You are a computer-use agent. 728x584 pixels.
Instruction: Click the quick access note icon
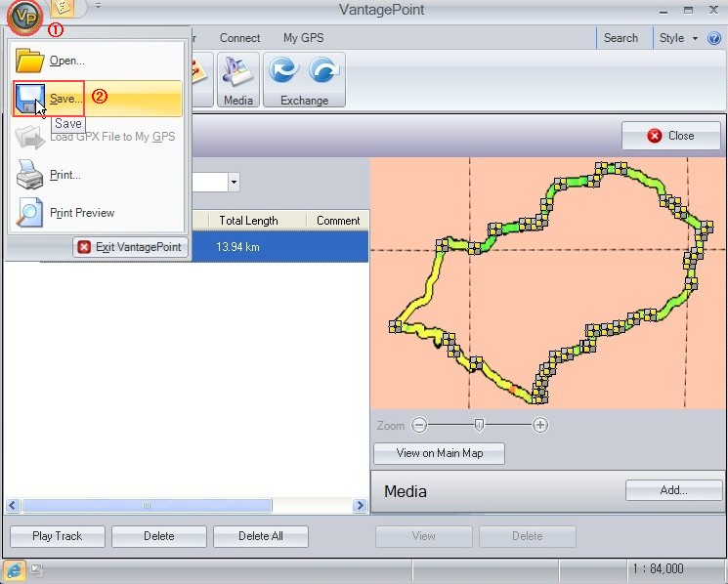tap(63, 8)
